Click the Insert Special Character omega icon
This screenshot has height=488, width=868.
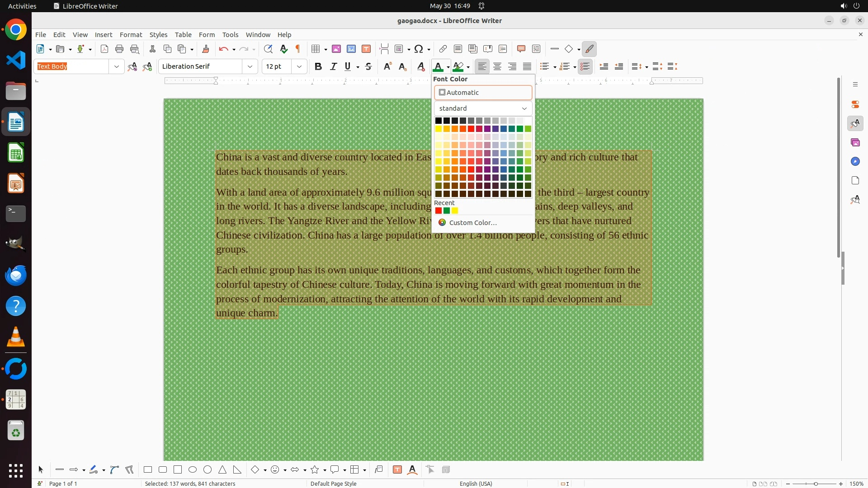[x=419, y=49]
